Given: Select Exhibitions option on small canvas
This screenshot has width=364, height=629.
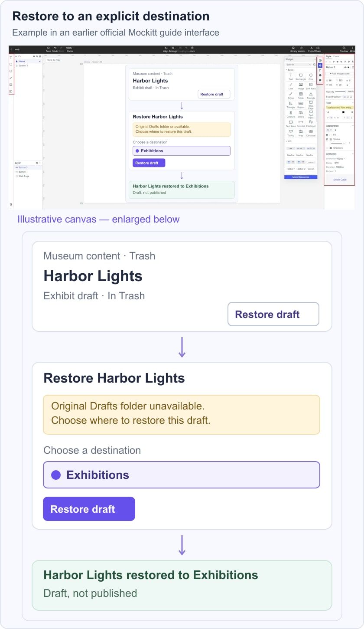Looking at the screenshot, I should pos(181,151).
